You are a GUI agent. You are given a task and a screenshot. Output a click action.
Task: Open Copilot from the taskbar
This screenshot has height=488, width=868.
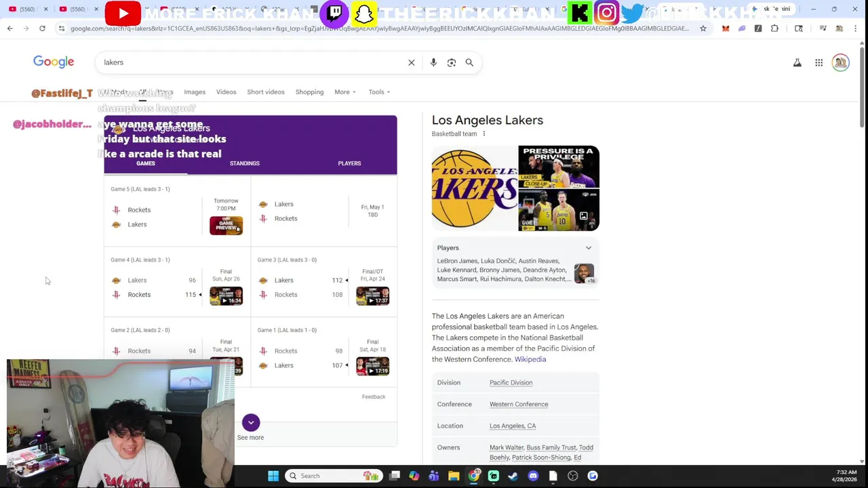click(414, 476)
